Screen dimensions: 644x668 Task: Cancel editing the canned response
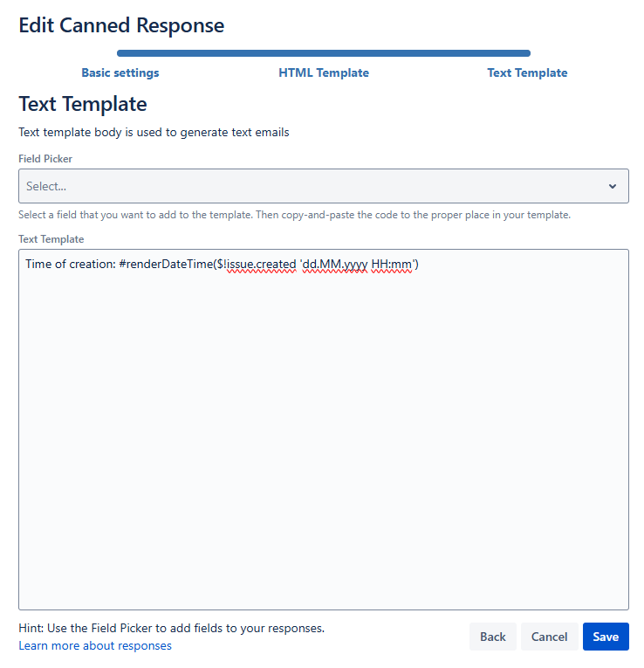[549, 637]
